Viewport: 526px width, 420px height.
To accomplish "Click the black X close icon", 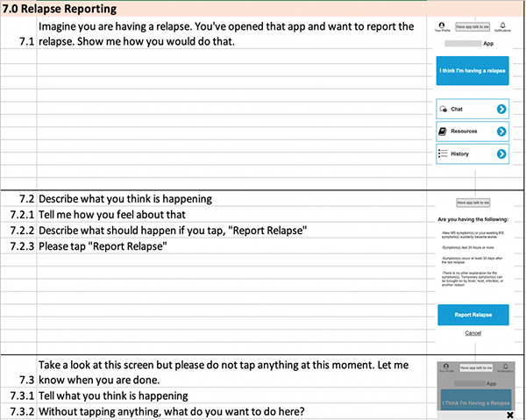I will 510,416.
